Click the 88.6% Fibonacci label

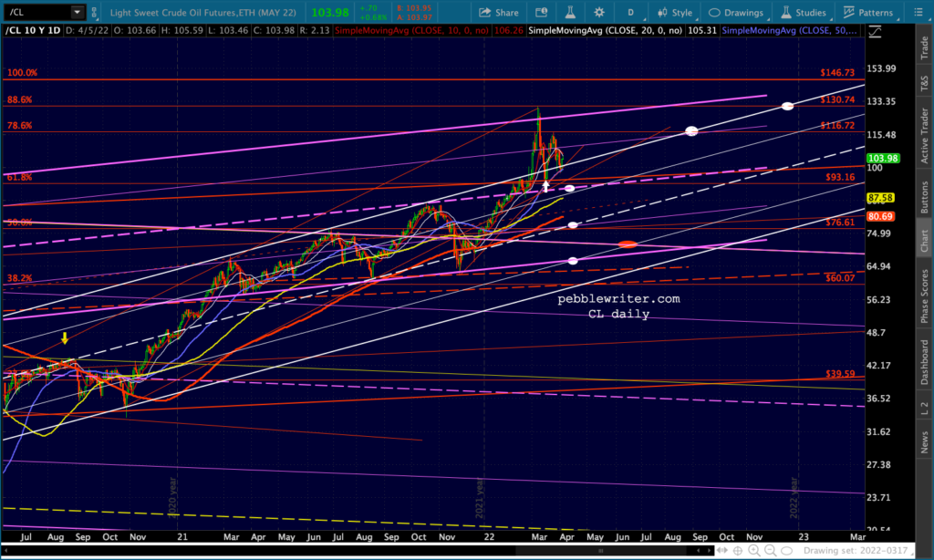(x=20, y=99)
